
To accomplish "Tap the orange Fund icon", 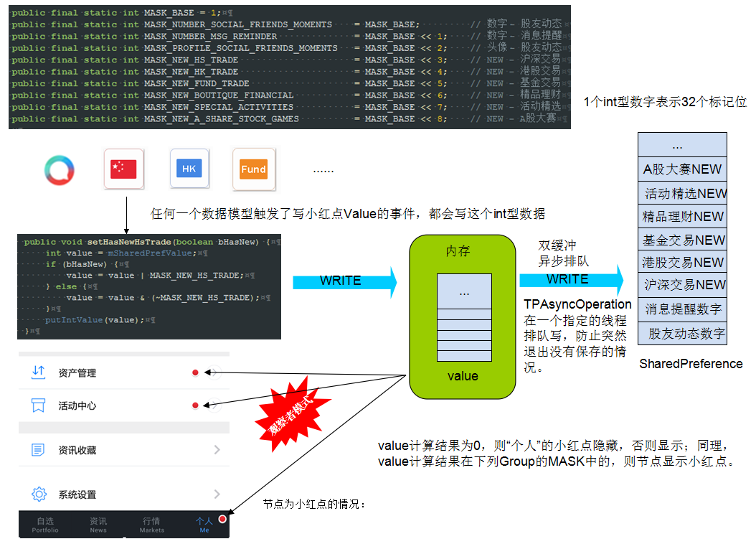I will click(x=253, y=169).
